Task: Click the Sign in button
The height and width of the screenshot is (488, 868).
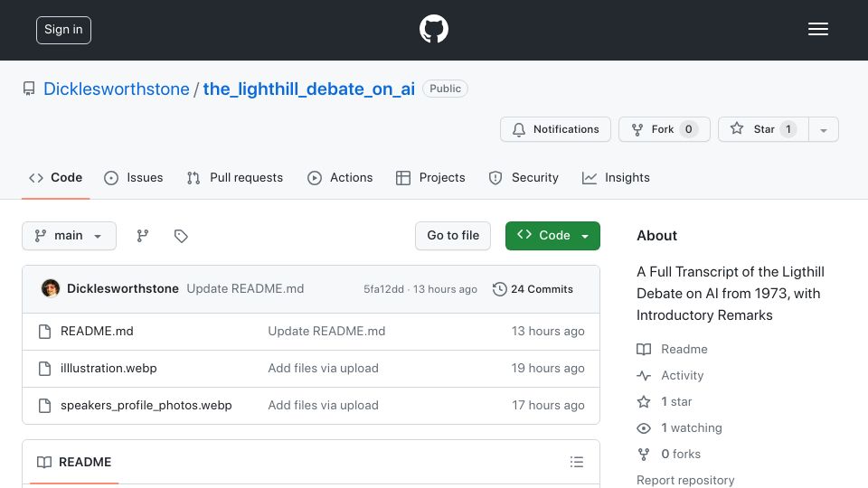Action: tap(63, 30)
